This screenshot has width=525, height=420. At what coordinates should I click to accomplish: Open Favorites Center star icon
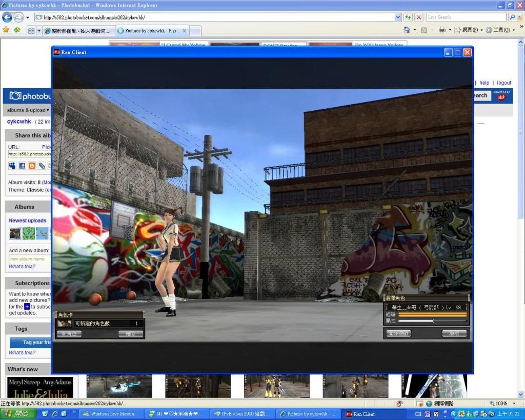click(x=6, y=30)
